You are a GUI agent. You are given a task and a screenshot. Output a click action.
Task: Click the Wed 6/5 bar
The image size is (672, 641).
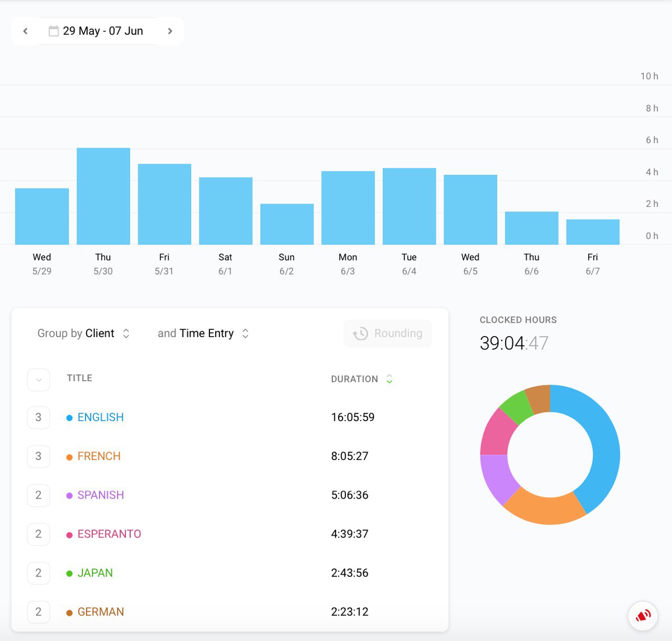470,209
